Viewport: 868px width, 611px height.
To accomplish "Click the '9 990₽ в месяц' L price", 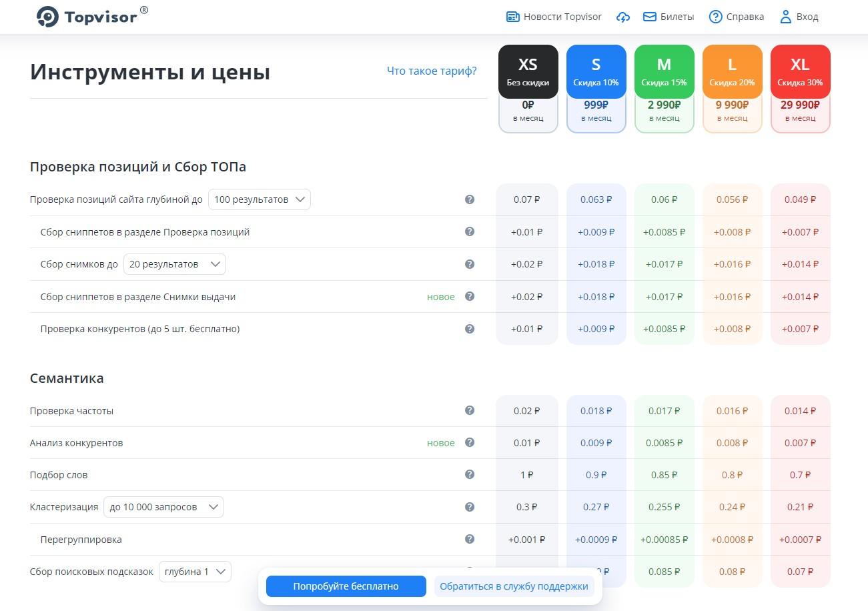I will coord(732,111).
